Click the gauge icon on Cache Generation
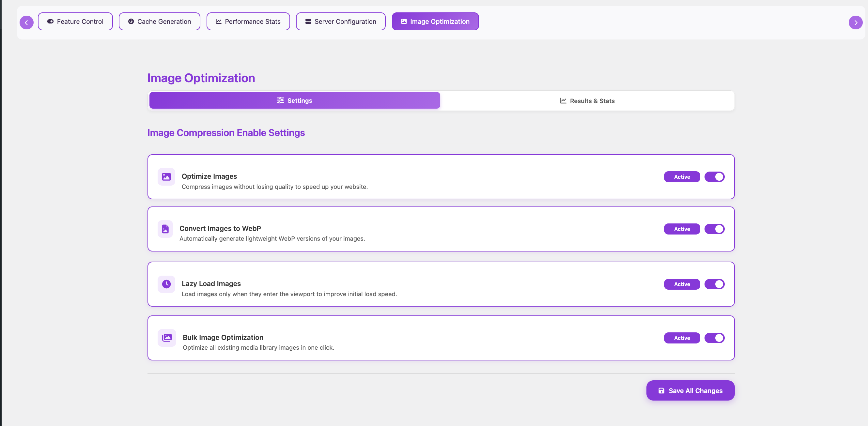This screenshot has width=868, height=426. point(131,22)
